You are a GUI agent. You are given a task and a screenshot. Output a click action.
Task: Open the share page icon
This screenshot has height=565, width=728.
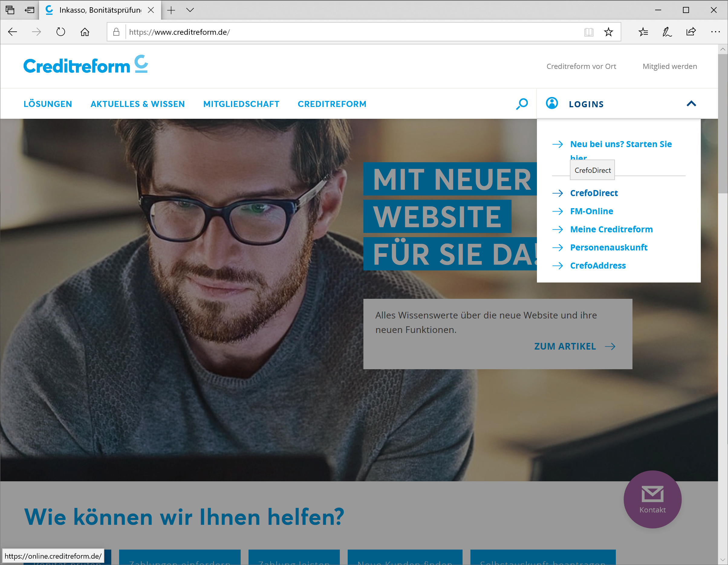click(691, 32)
